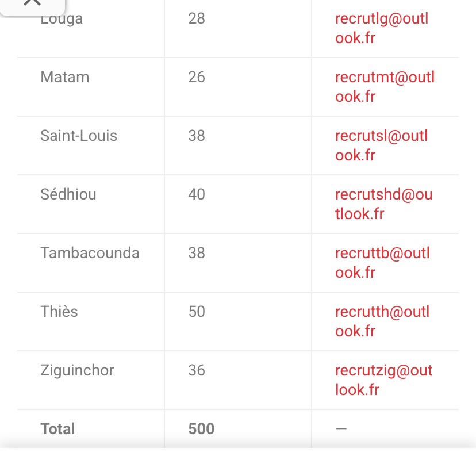Image resolution: width=476 pixels, height=456 pixels.
Task: Click the Ziguinchor region name
Action: 77,370
